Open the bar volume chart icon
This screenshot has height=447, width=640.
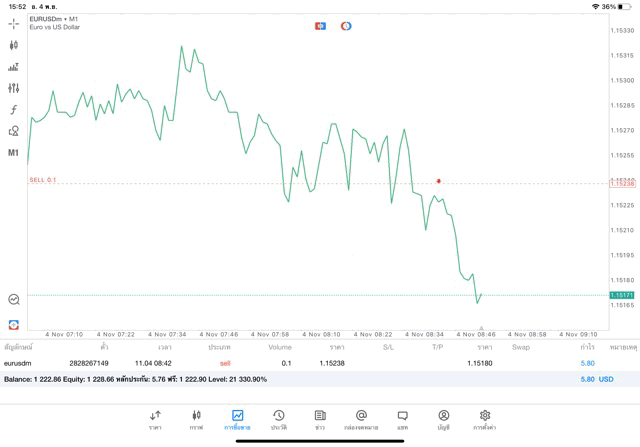(x=13, y=67)
